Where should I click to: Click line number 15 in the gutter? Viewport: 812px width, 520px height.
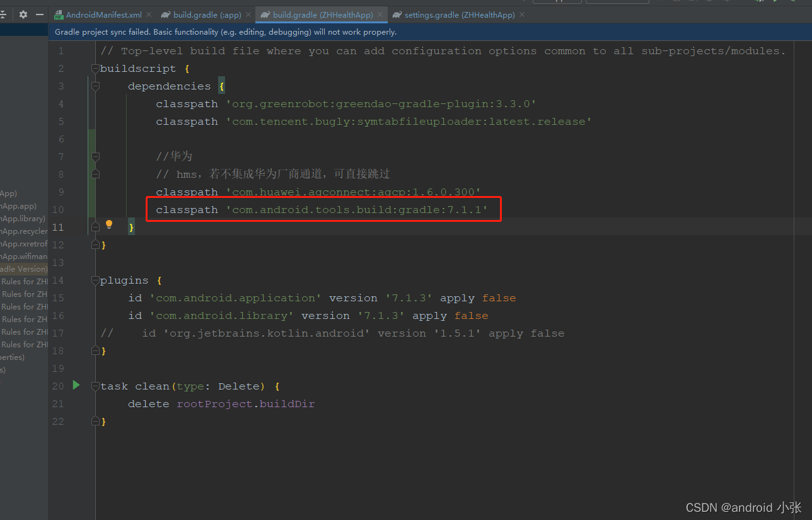click(x=57, y=298)
